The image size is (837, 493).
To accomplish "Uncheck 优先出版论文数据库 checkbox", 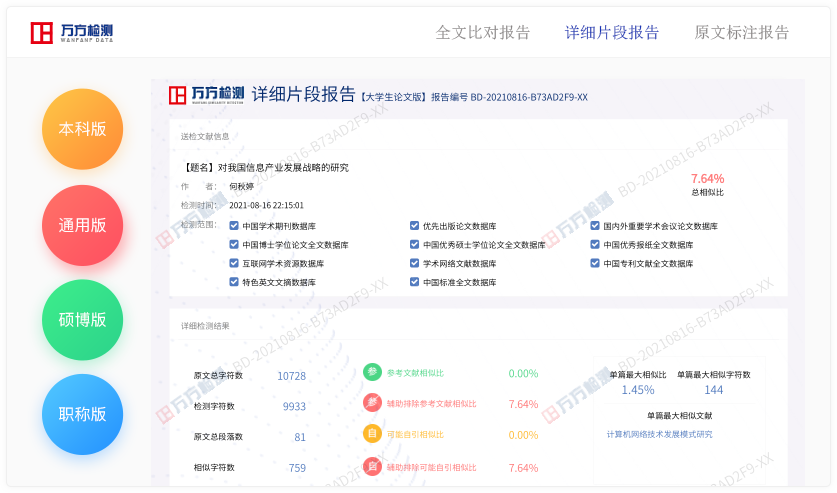I will [414, 226].
